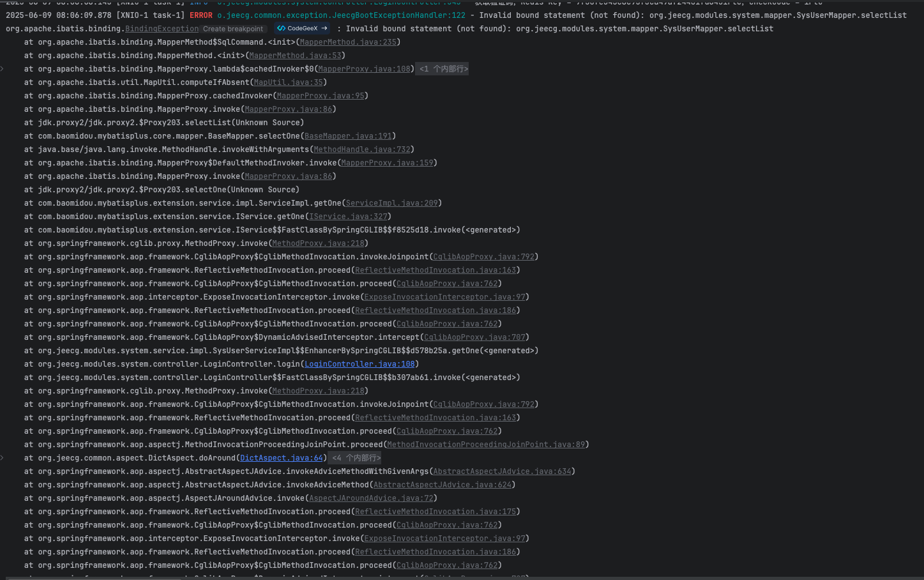The width and height of the screenshot is (924, 580).
Task: Unfold the '<1 个内部行>' collapsed frames
Action: tap(443, 69)
